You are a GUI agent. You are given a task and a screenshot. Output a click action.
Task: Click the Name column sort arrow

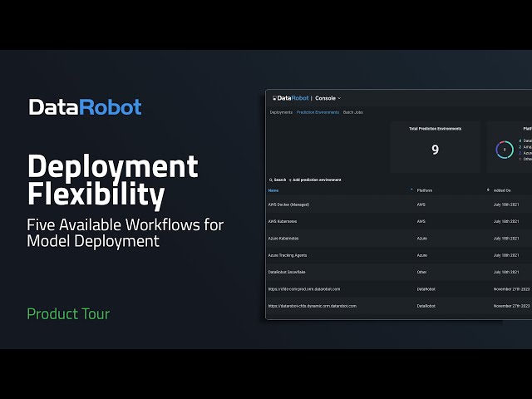coord(411,190)
